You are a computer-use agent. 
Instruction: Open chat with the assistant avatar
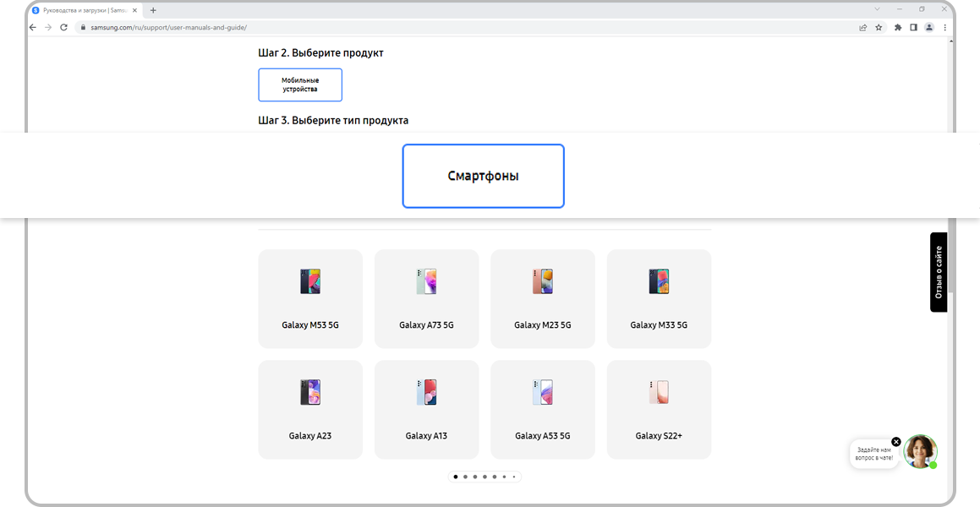(x=920, y=451)
